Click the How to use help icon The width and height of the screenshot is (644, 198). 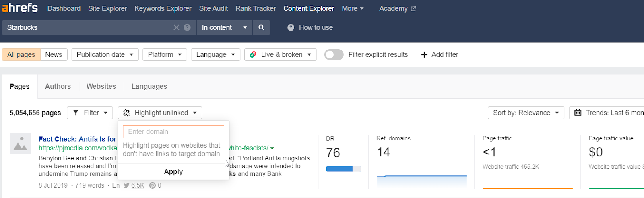(291, 27)
